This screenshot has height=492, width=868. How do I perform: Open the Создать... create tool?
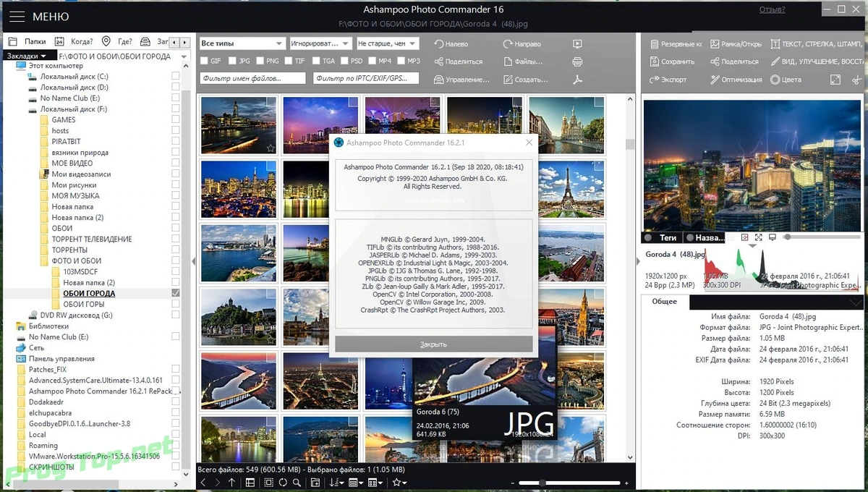click(x=526, y=80)
